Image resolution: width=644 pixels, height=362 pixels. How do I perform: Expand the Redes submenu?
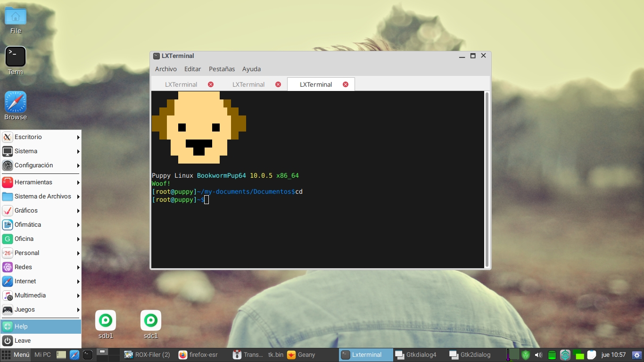pos(41,267)
